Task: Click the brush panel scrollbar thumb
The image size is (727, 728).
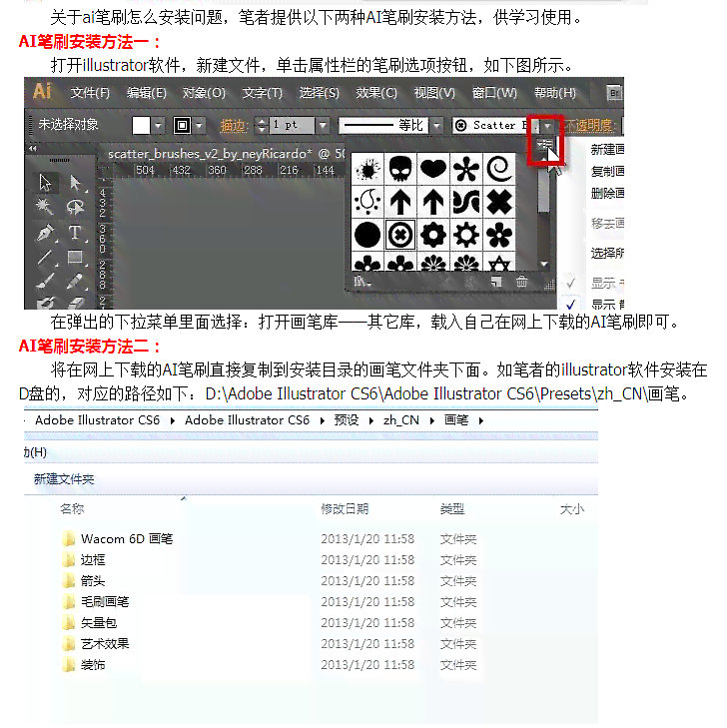Action: coord(543,190)
